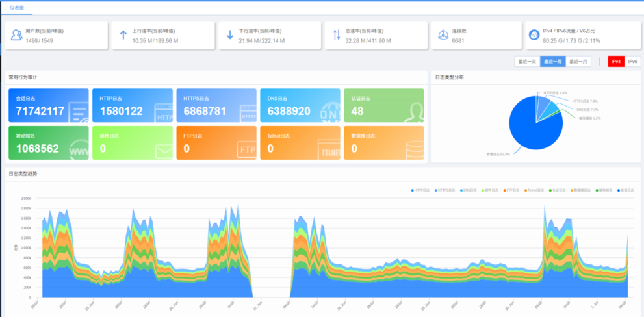The image size is (644, 317).
Task: Click the 6681 connections value
Action: point(458,41)
